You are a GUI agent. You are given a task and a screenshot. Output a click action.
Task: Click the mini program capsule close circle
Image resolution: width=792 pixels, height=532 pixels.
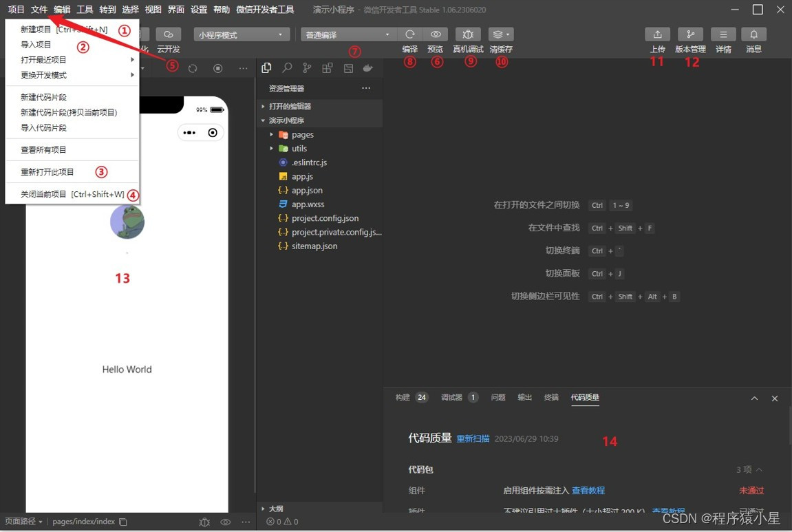pos(213,133)
